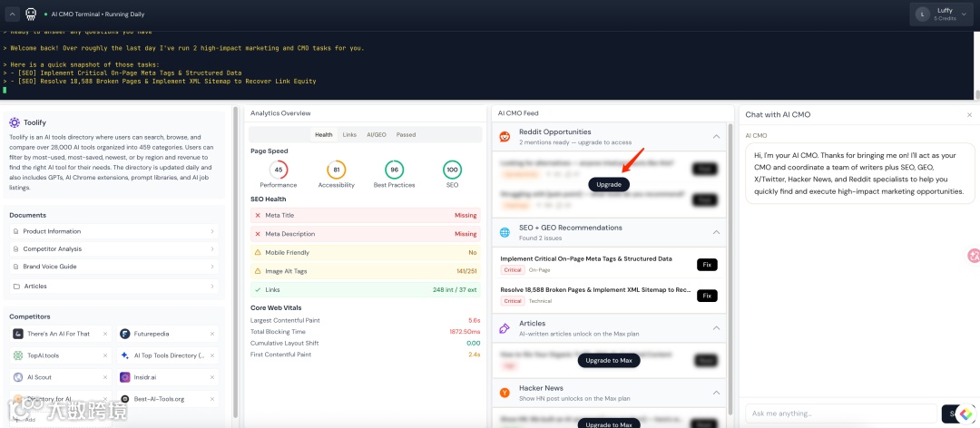Switch to the Health analytics tab
Screen dimensions: 980x428
[x=324, y=134]
